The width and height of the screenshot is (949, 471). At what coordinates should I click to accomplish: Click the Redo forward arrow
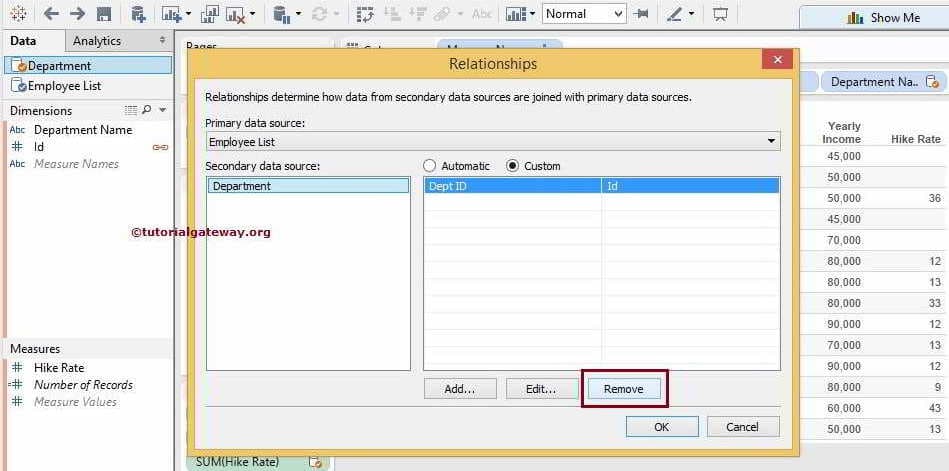tap(77, 14)
